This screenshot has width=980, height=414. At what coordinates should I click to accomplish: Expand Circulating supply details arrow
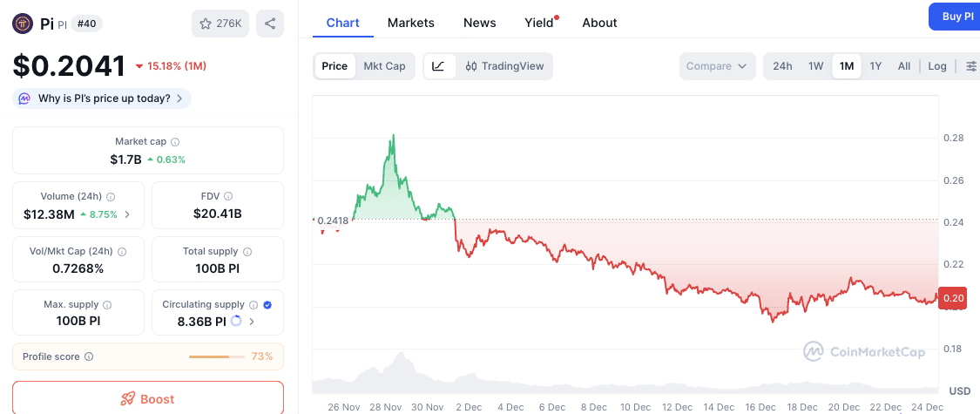tap(253, 322)
